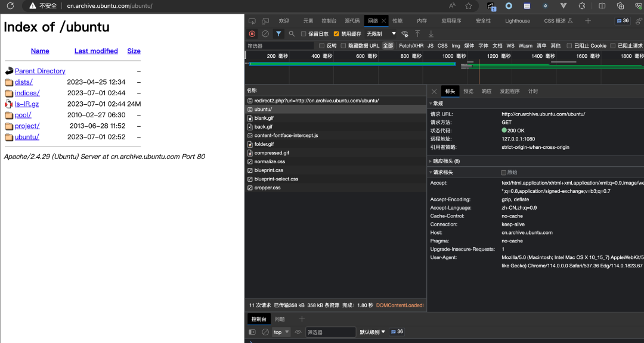The image size is (644, 343).
Task: Add this page to favorites with the star
Action: pyautogui.click(x=469, y=6)
